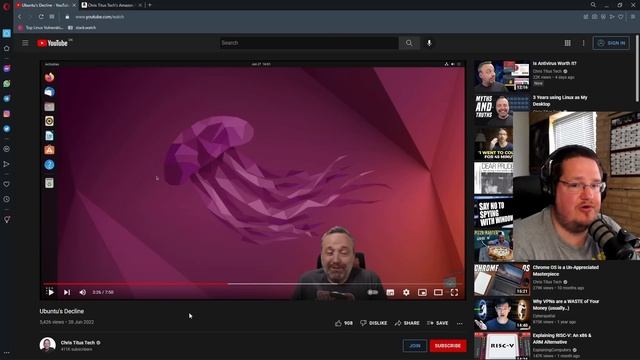The image size is (640, 360).
Task: Save the video to a playlist
Action: tap(437, 323)
